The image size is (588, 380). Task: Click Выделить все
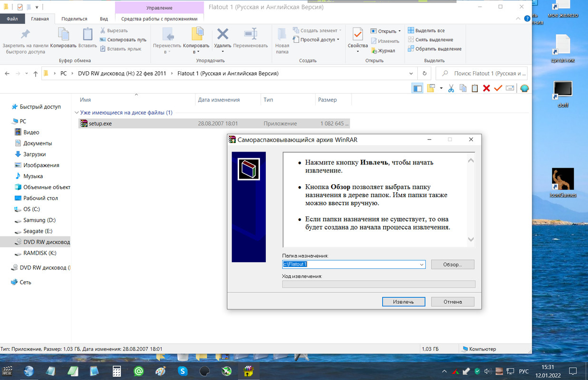(x=426, y=30)
